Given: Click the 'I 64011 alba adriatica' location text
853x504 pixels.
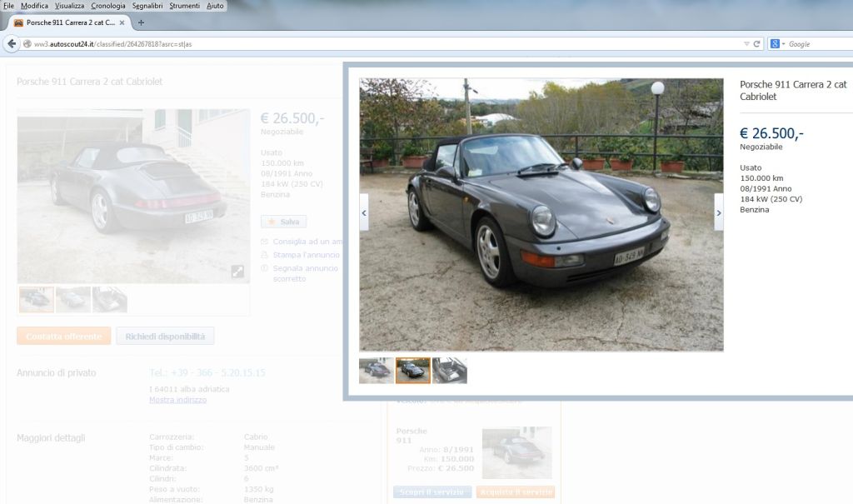Looking at the screenshot, I should (189, 389).
